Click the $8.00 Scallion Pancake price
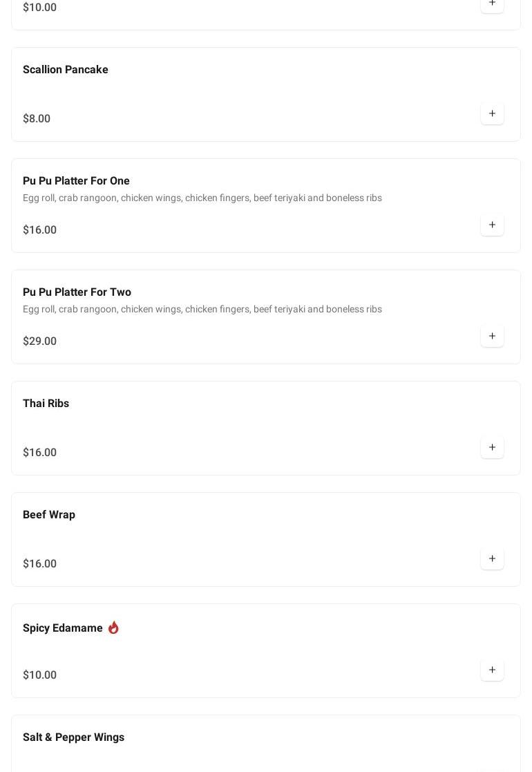This screenshot has width=532, height=772. [x=37, y=119]
